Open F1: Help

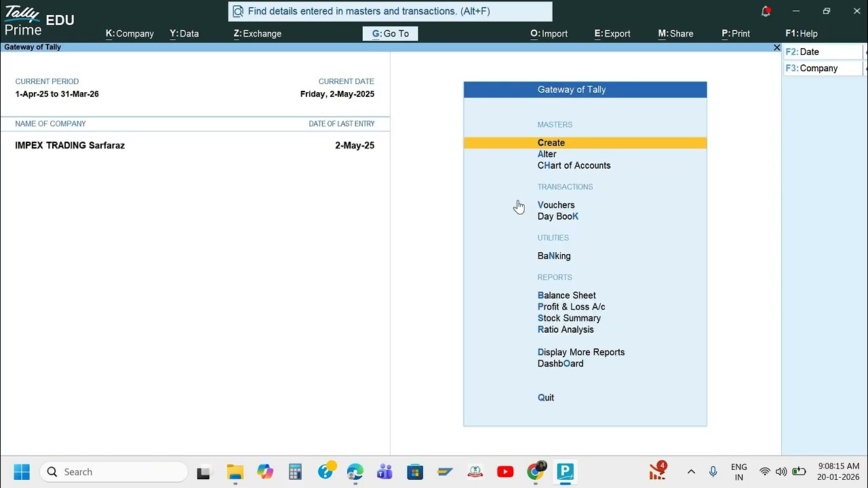tap(802, 34)
